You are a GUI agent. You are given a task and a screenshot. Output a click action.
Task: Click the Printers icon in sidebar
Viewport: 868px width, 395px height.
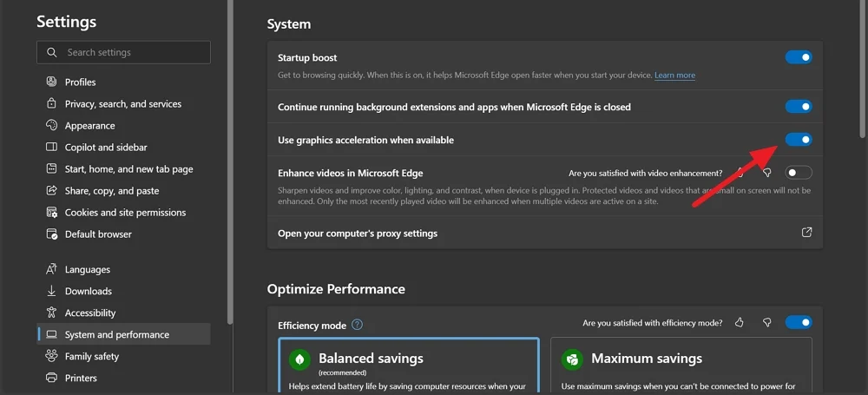50,379
